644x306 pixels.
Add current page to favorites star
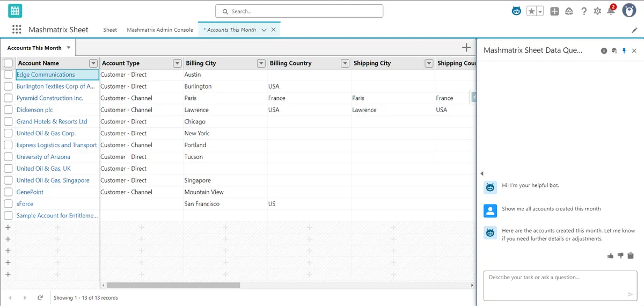click(x=531, y=11)
